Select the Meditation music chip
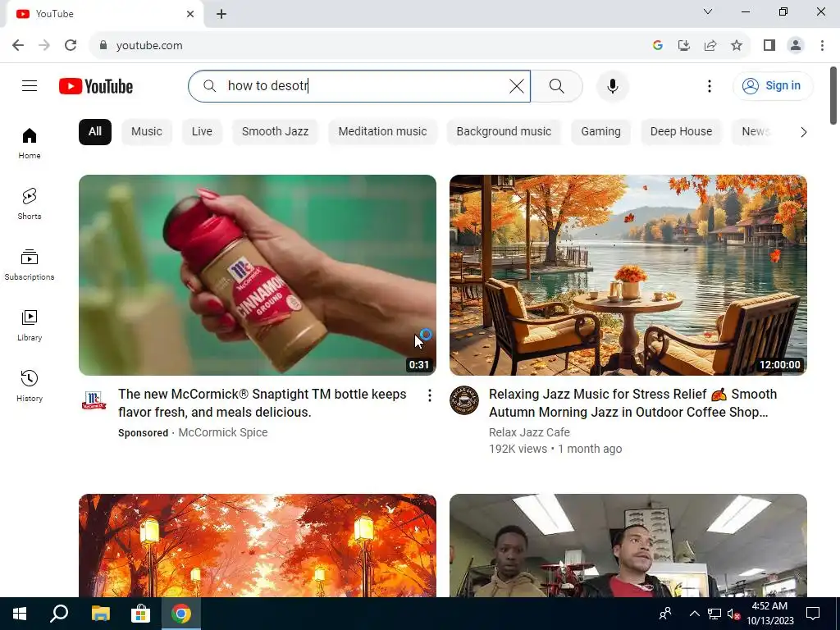840x630 pixels. (382, 132)
